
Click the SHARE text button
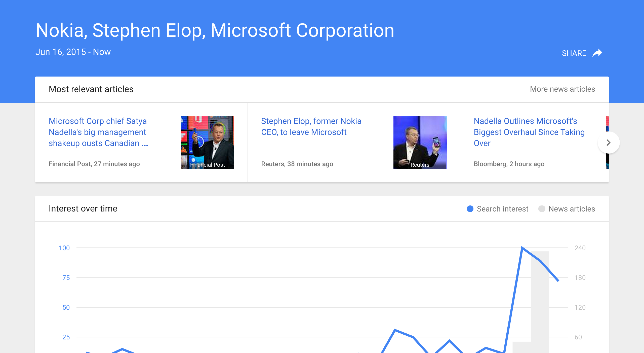tap(574, 53)
